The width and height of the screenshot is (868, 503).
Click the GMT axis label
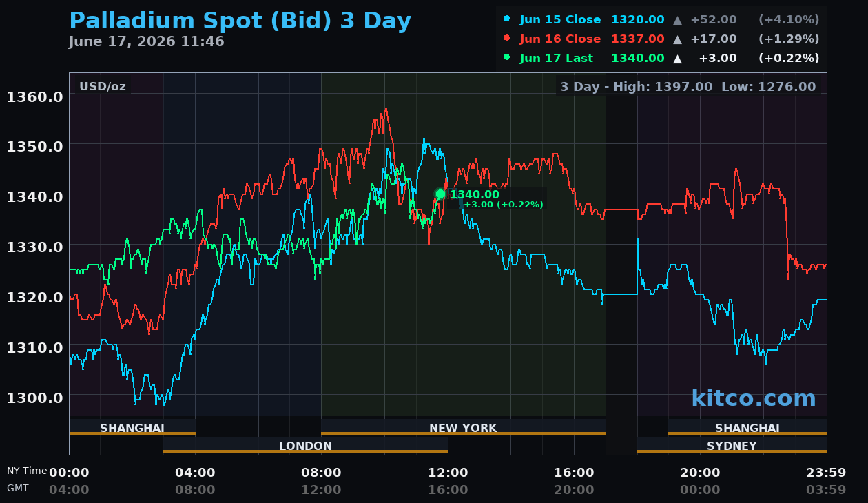pos(18,488)
